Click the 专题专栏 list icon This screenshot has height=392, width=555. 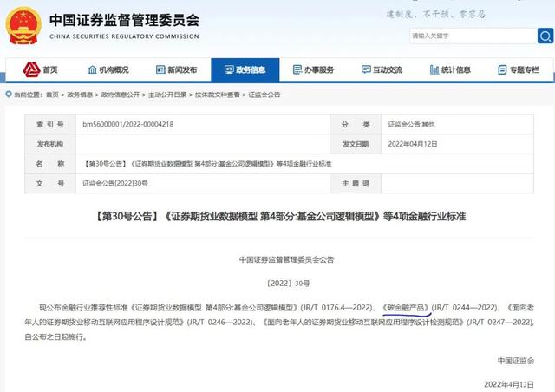point(502,69)
